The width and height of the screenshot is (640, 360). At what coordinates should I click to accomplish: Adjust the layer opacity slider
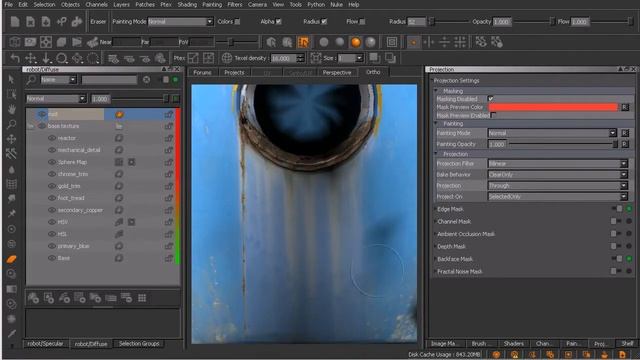[x=140, y=99]
